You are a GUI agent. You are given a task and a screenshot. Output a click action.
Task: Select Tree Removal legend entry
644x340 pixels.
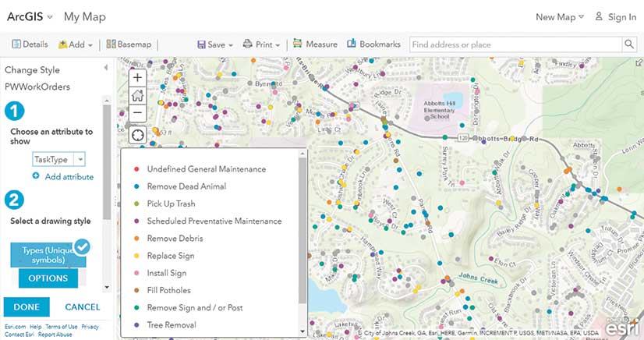pyautogui.click(x=172, y=325)
